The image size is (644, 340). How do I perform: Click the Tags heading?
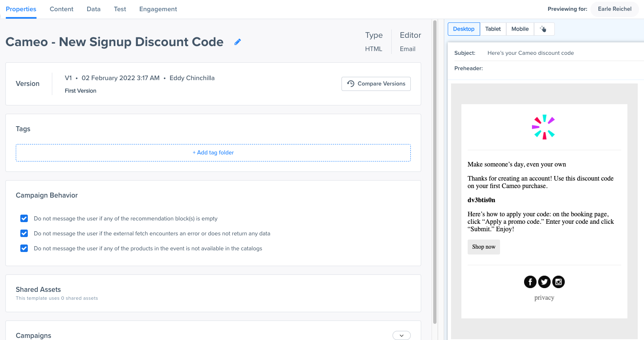tap(23, 129)
